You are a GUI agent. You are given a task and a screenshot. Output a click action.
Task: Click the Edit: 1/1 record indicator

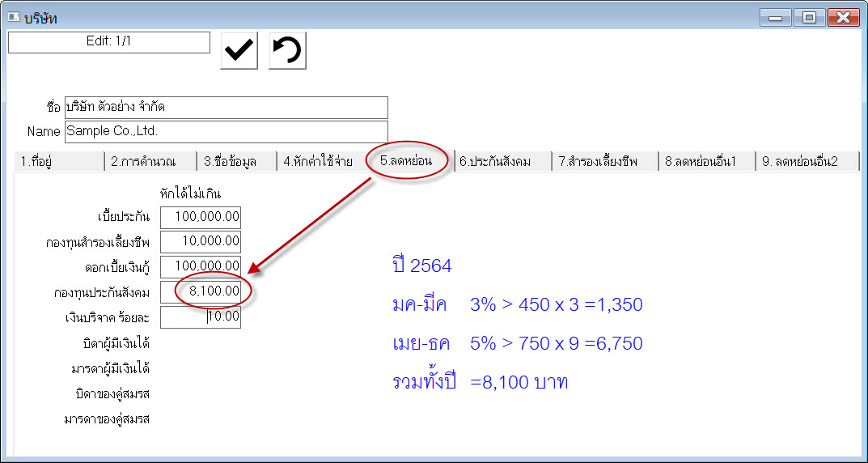tap(109, 42)
